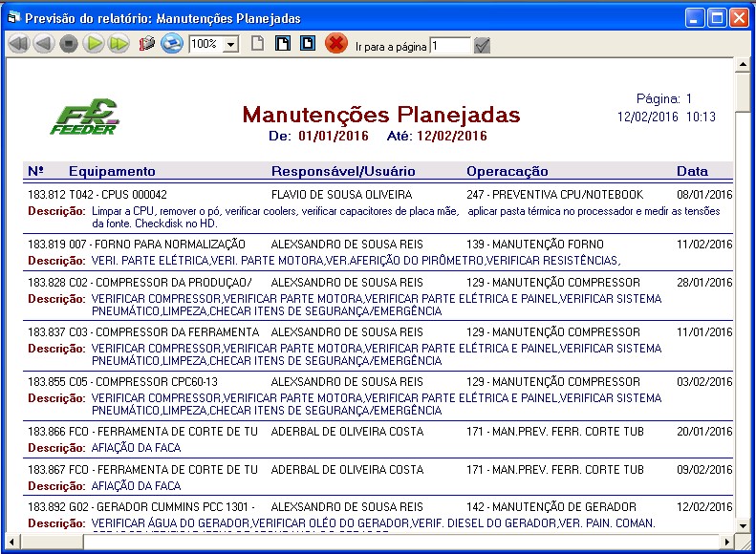Image resolution: width=756 pixels, height=554 pixels.
Task: Click the 'Data' column header
Action: pos(692,172)
